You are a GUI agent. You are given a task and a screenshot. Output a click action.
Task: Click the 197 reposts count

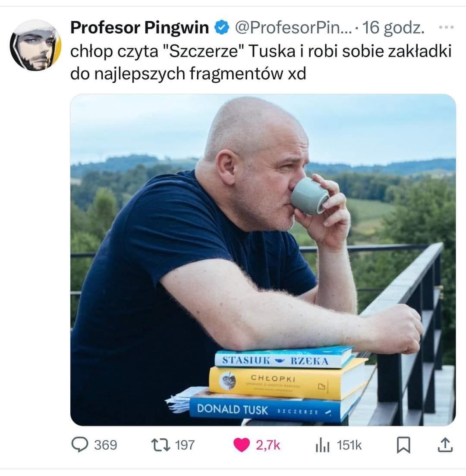coord(185,445)
